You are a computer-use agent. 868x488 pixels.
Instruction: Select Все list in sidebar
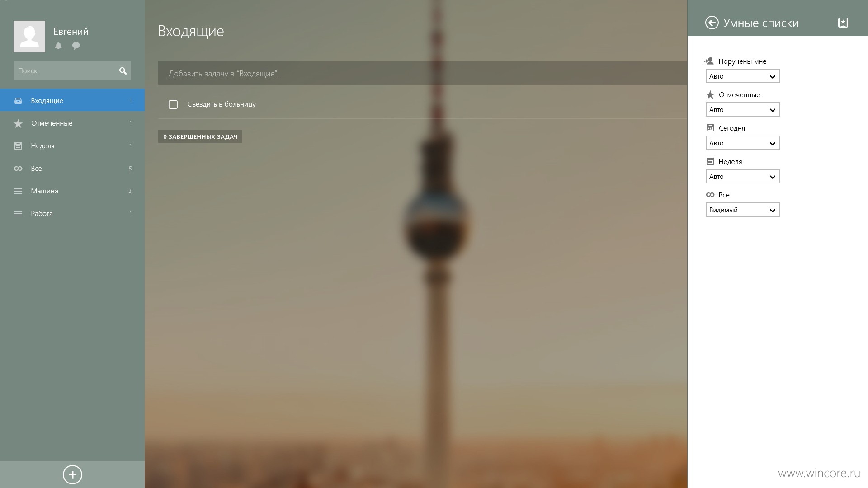coord(72,168)
